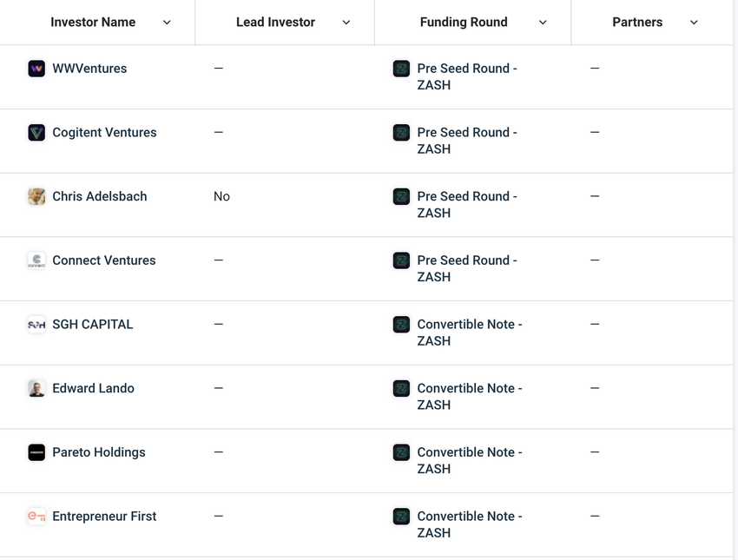Click the Pareto Holdings logo icon
The height and width of the screenshot is (560, 738).
coord(36,452)
